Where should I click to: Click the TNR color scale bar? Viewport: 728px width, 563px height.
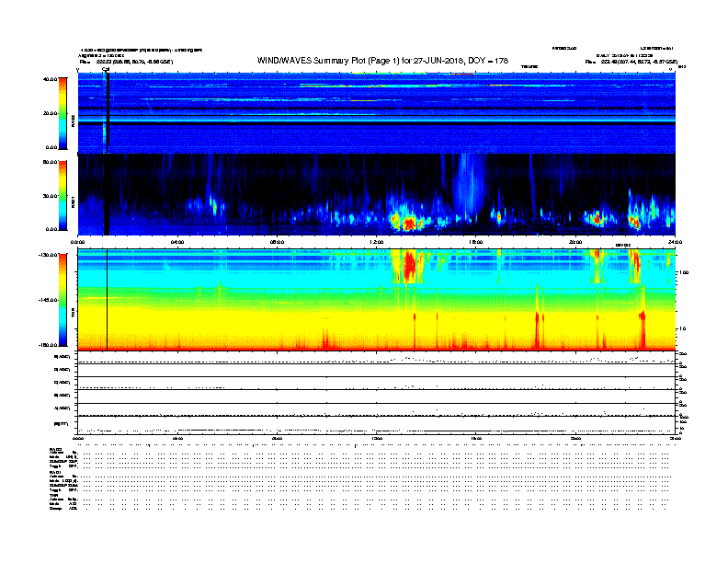coord(63,300)
